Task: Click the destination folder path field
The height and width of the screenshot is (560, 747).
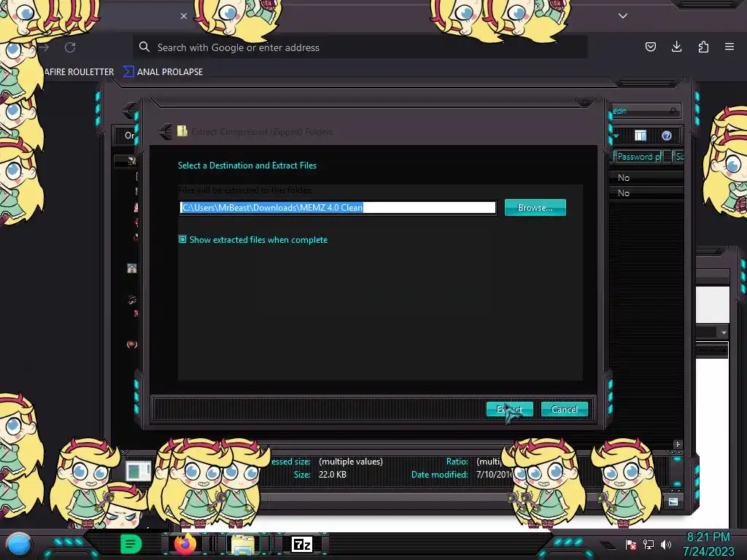Action: pyautogui.click(x=338, y=208)
